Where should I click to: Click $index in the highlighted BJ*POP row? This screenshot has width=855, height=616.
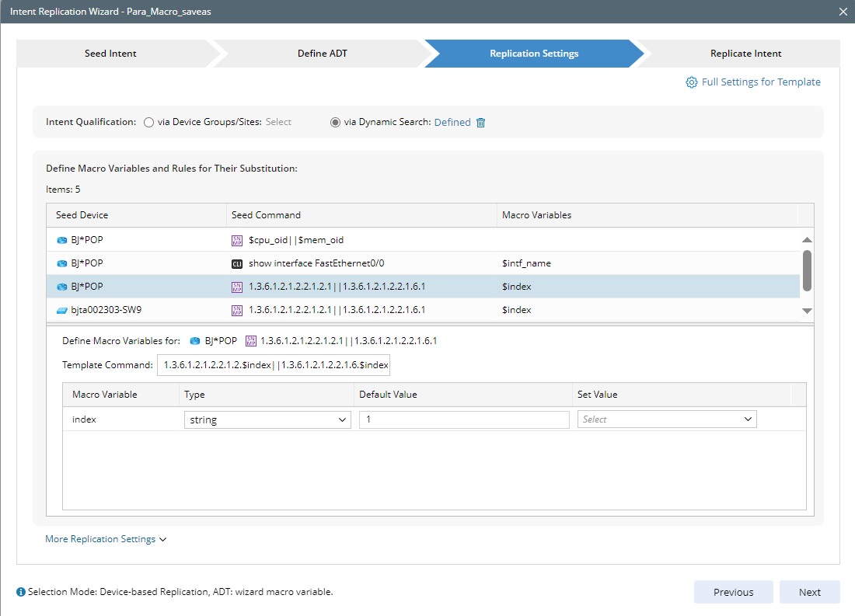coord(516,287)
